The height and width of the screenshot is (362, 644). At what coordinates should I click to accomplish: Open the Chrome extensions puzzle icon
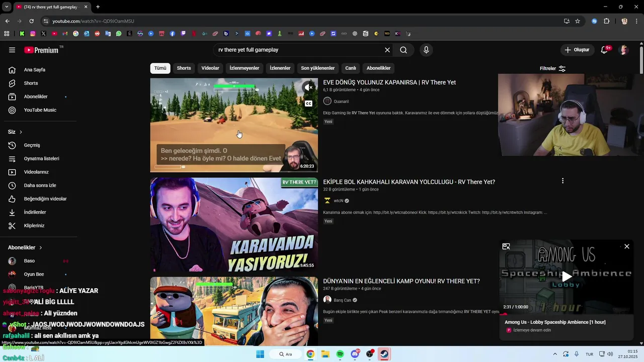(606, 21)
